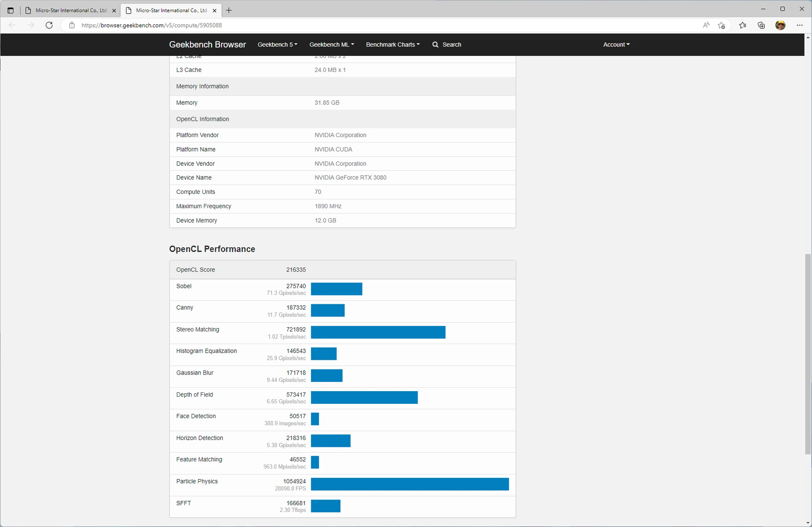Click the Face Detection score 50517

[x=297, y=416]
